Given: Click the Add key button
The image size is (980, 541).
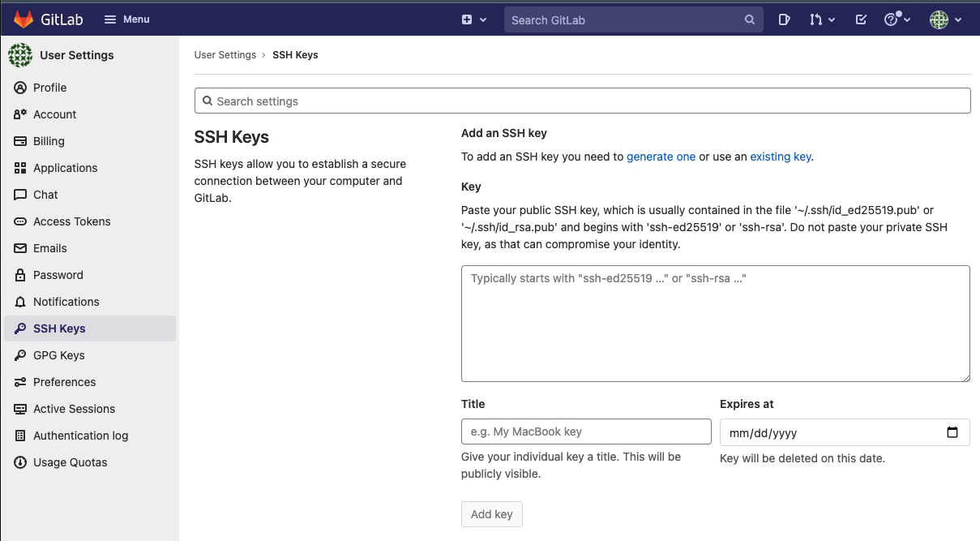Looking at the screenshot, I should pos(492,514).
